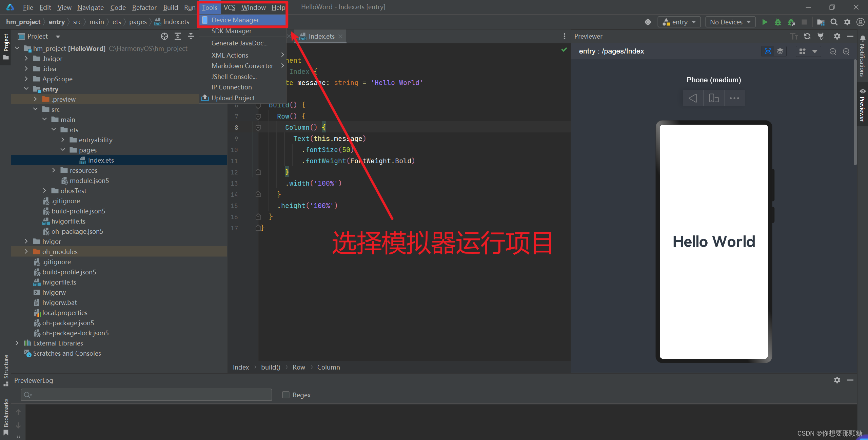868x440 pixels.
Task: Click SDK Manager menu entry
Action: pos(232,31)
